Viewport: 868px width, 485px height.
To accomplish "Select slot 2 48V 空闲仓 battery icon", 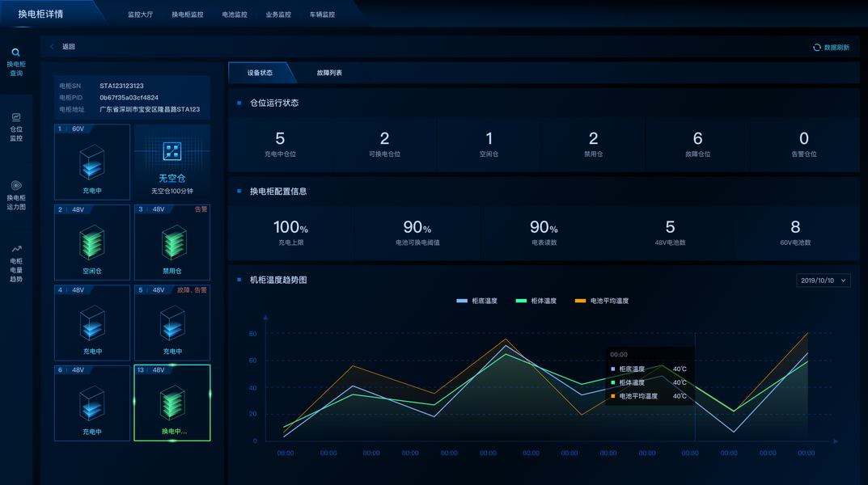I will pyautogui.click(x=92, y=242).
